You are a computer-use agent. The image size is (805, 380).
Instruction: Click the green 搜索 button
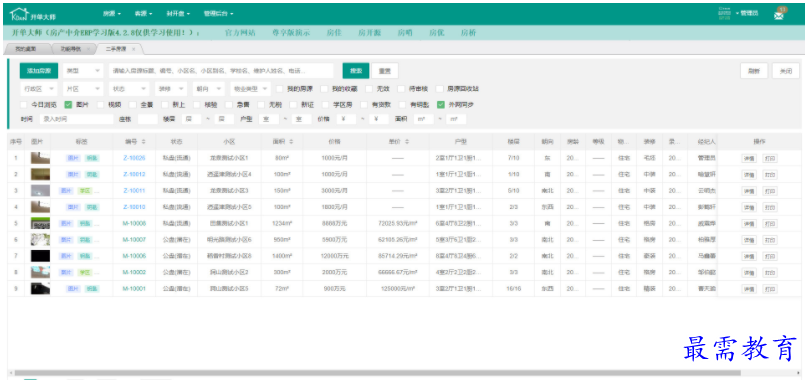click(x=356, y=71)
